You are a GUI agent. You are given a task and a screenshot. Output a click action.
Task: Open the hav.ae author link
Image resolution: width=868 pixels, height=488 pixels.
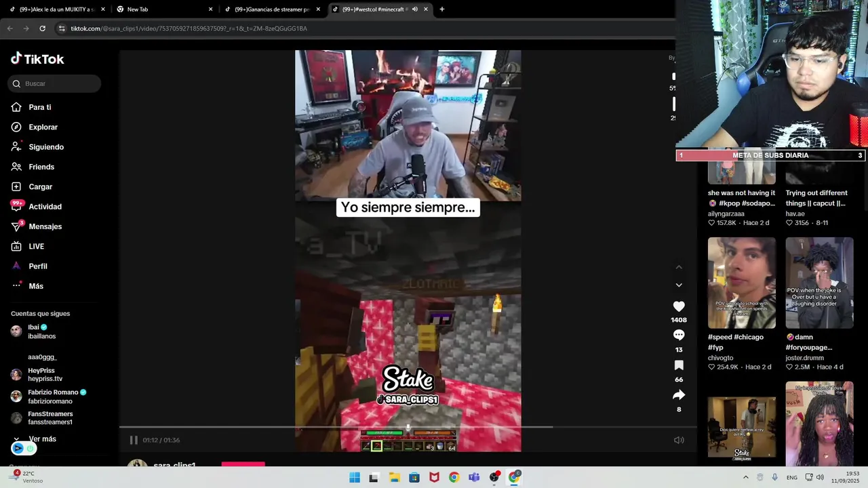795,213
